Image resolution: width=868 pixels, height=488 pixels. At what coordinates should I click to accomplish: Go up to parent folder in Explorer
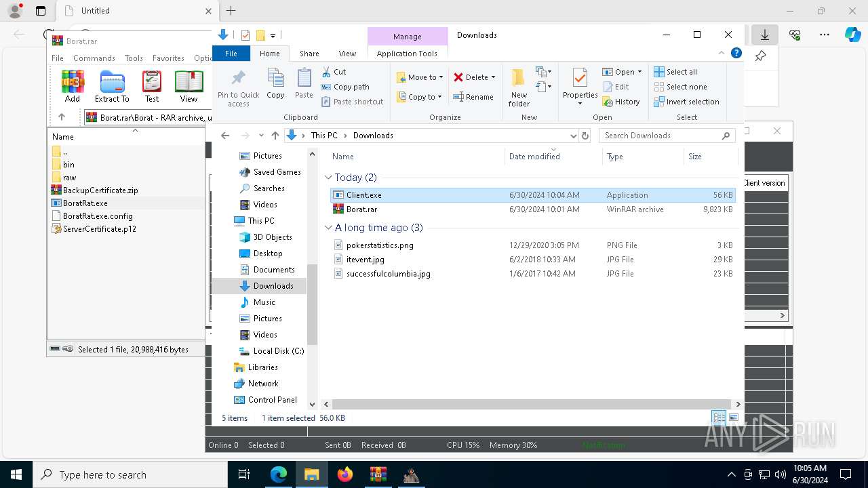click(x=275, y=136)
